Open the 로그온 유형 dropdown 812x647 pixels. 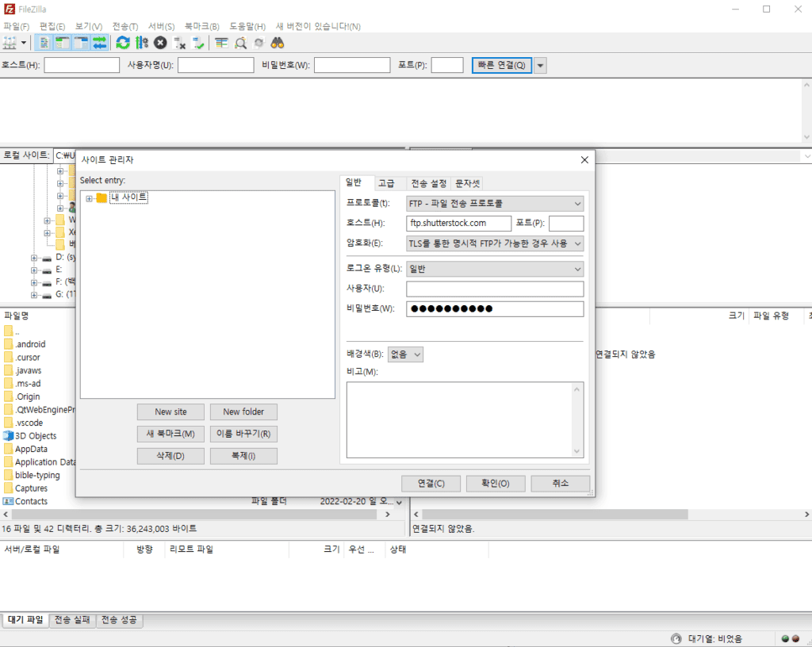[495, 269]
